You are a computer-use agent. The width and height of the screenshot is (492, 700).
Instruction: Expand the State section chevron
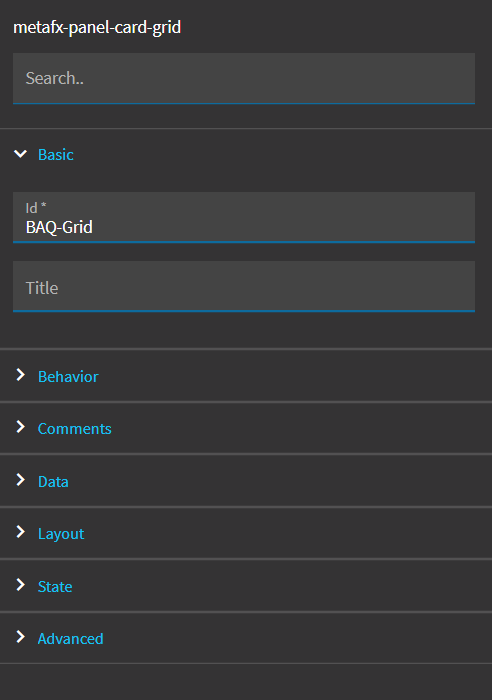coord(21,585)
